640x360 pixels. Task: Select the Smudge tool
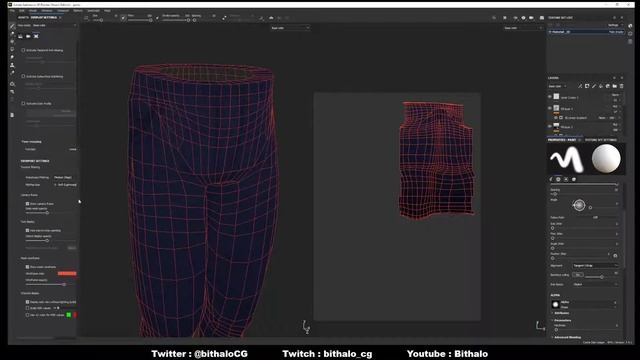click(12, 57)
